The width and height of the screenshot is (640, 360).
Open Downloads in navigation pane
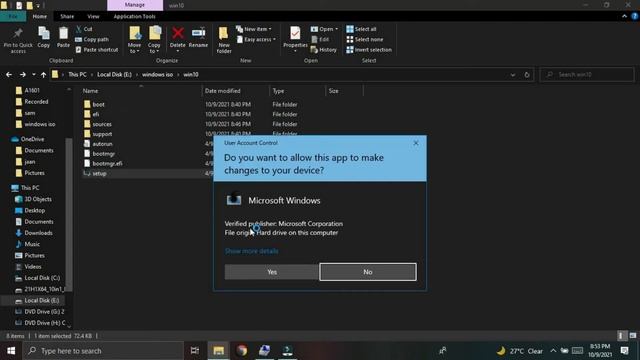point(38,233)
